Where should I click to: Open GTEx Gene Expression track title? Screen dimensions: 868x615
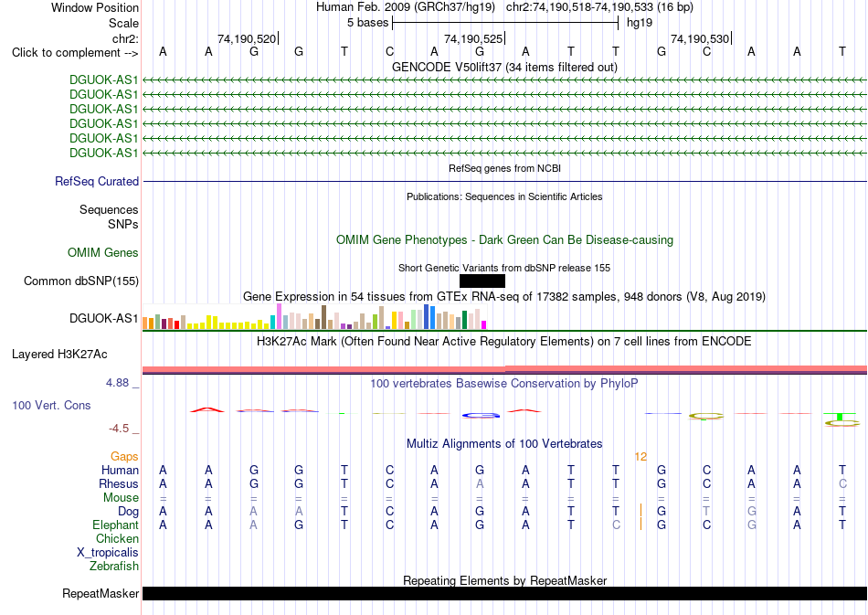pyautogui.click(x=504, y=297)
